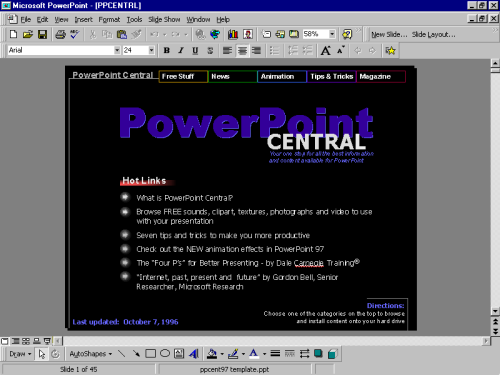Click the Free Stuff slide button
This screenshot has width=500, height=375.
(183, 76)
